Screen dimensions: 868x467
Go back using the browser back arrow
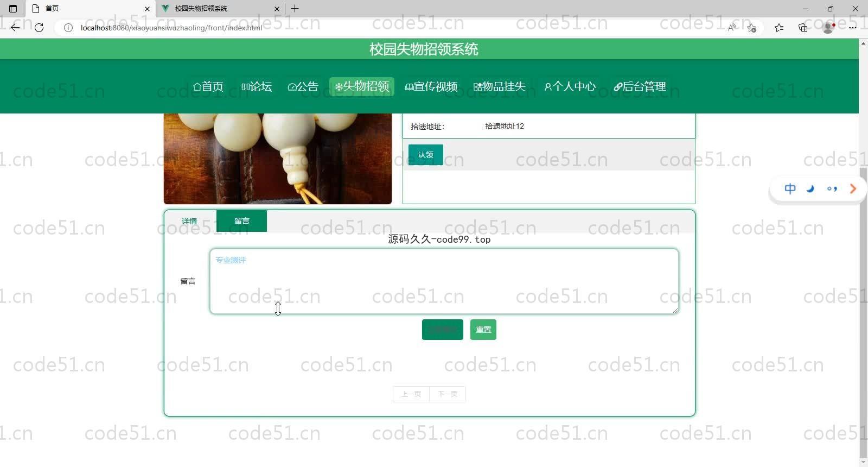pos(15,27)
